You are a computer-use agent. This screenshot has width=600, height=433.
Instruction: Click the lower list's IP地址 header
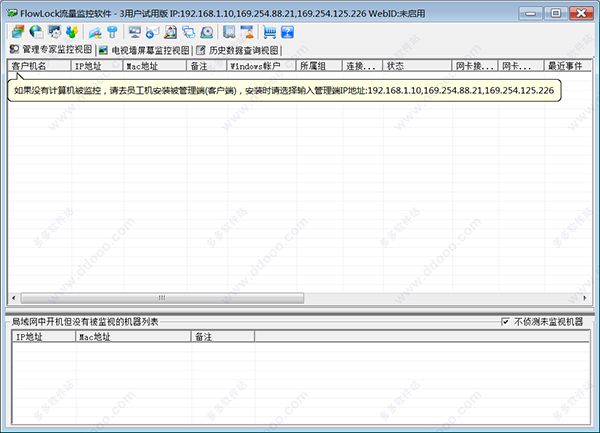pyautogui.click(x=44, y=337)
